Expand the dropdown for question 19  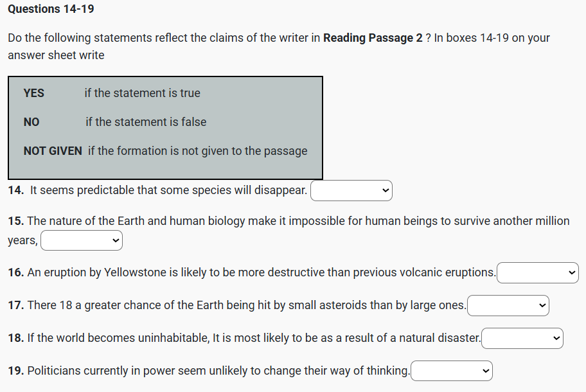click(452, 371)
